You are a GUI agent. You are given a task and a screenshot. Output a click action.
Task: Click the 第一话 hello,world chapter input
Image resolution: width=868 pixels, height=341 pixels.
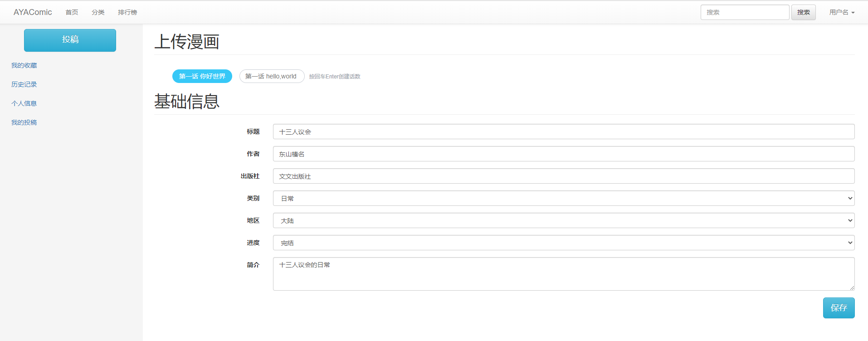(x=271, y=76)
